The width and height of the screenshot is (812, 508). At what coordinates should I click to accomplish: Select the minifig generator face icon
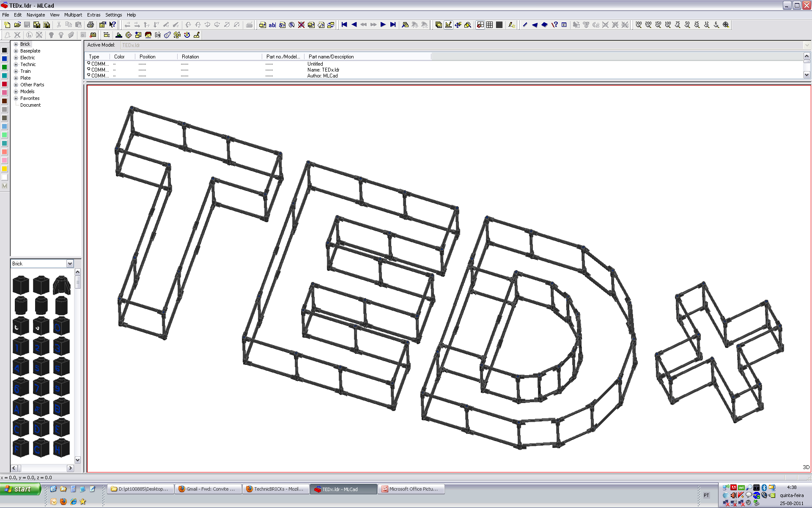point(148,35)
